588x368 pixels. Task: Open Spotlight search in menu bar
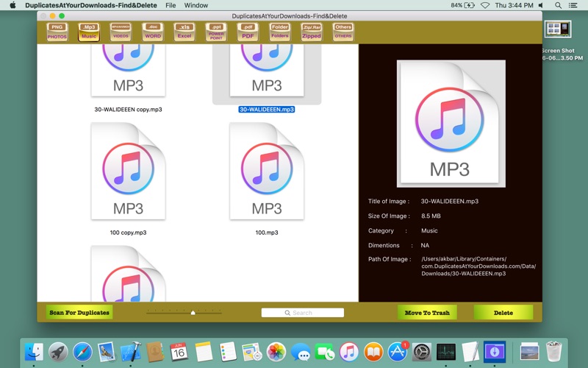tap(559, 5)
